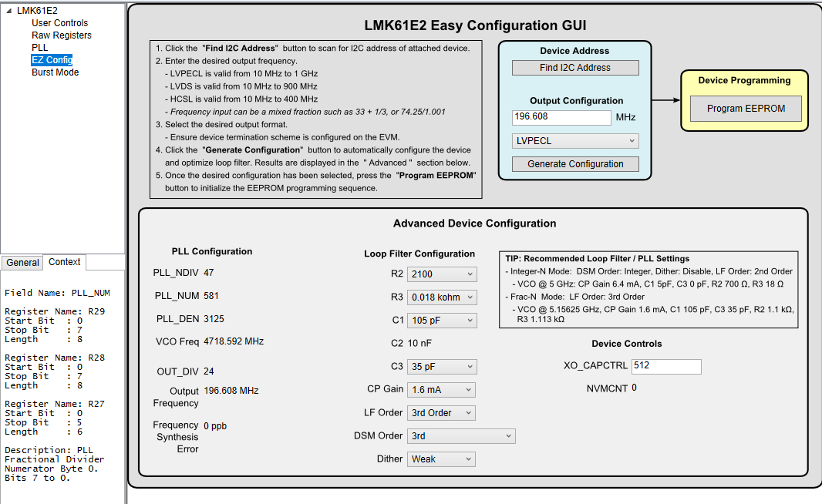Click the PLL_NDIV value 47
The width and height of the screenshot is (822, 504).
[209, 273]
